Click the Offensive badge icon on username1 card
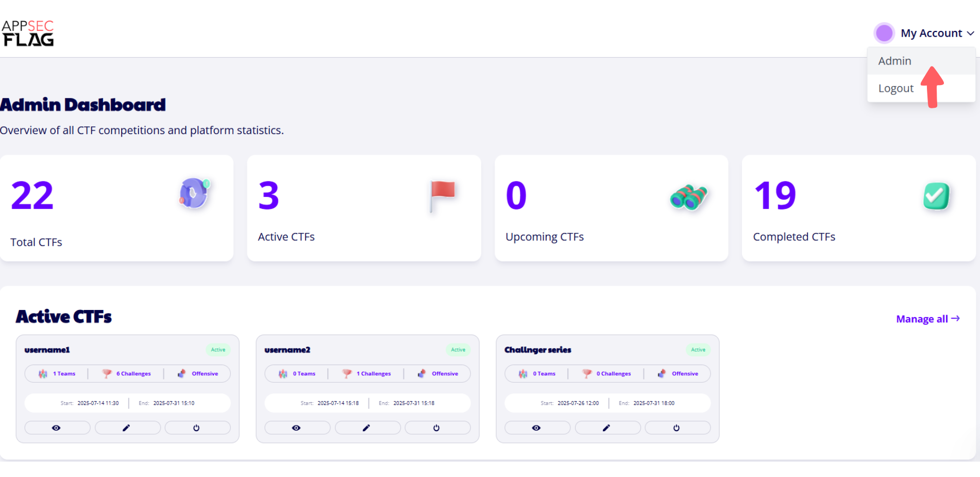 click(181, 373)
